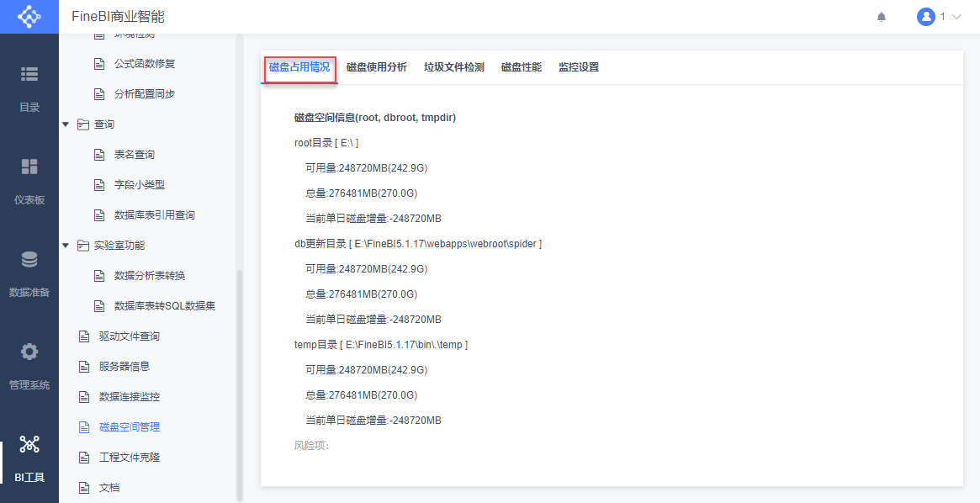Click document icon beside 数据库表转SQL数据集
Screen dimensions: 980x503
(98, 306)
